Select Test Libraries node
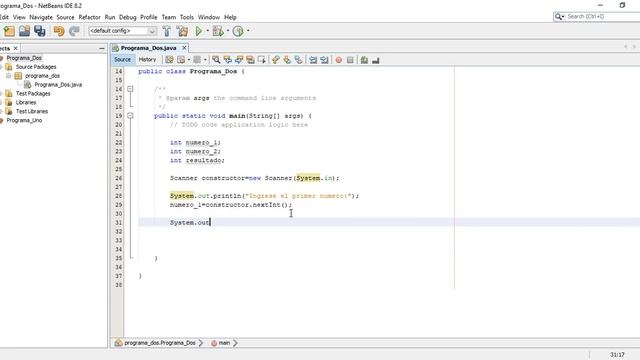This screenshot has width=640, height=360. tap(32, 111)
